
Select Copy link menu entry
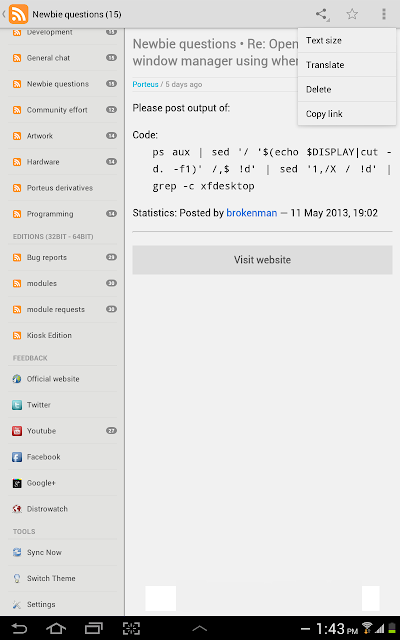347,114
